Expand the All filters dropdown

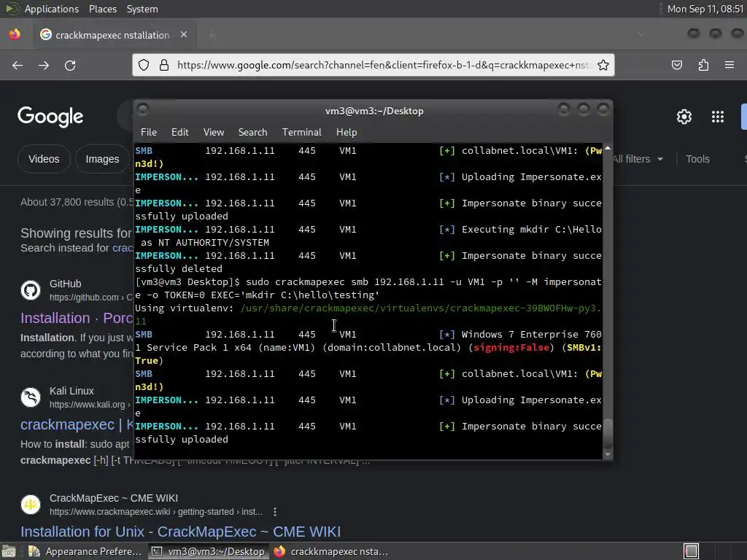tap(638, 159)
